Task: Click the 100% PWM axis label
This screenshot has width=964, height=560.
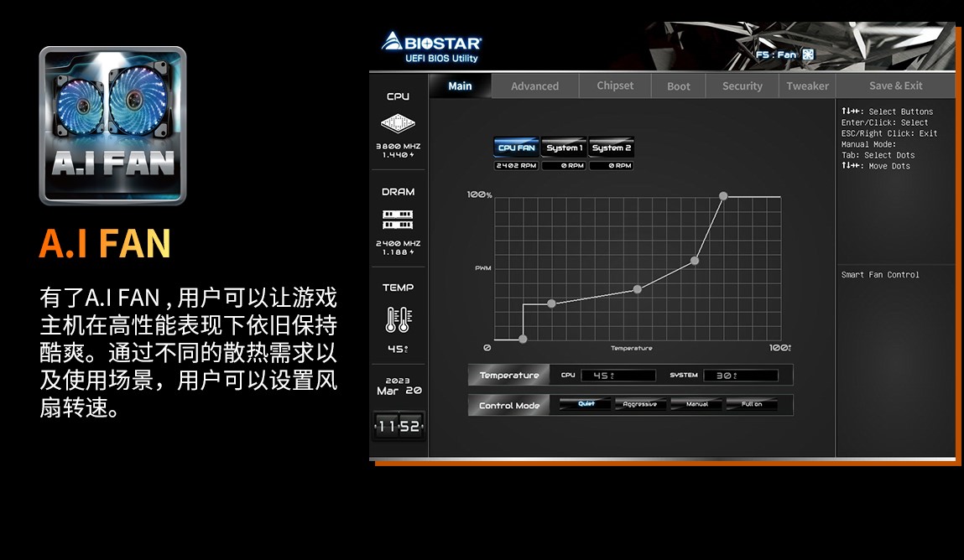Action: [x=480, y=194]
